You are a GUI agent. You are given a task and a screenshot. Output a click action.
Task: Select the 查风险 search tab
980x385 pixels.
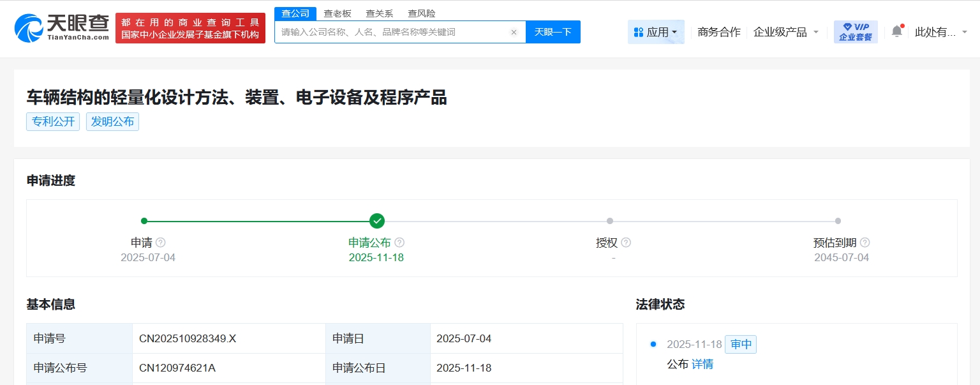point(422,13)
